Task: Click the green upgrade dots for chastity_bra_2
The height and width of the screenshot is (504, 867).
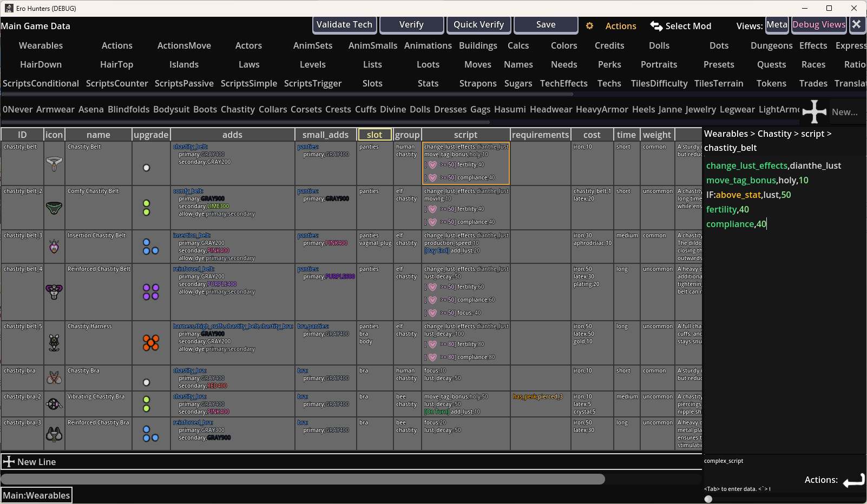Action: (x=146, y=404)
